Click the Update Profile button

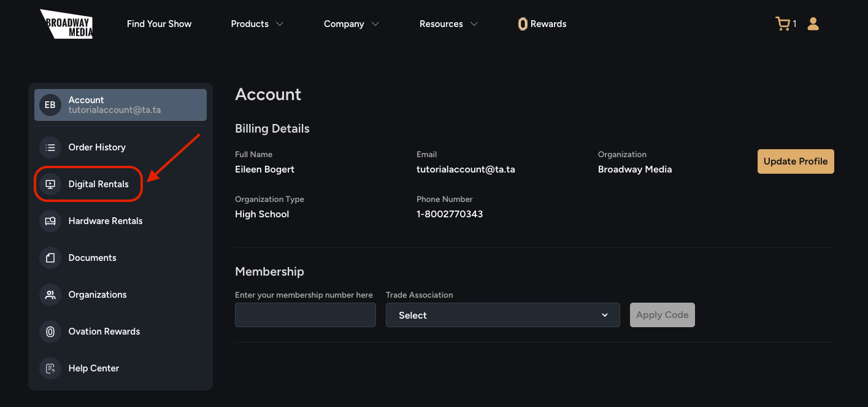pos(795,161)
